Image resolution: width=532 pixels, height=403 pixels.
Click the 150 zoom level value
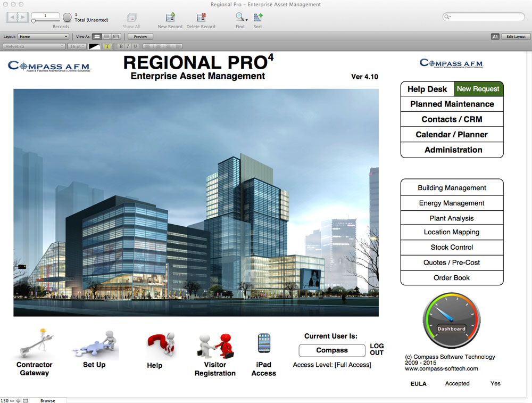coord(4,401)
